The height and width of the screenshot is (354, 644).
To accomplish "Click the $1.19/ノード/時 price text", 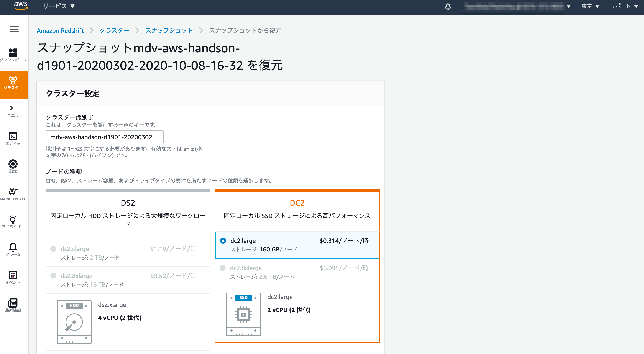I will 173,249.
